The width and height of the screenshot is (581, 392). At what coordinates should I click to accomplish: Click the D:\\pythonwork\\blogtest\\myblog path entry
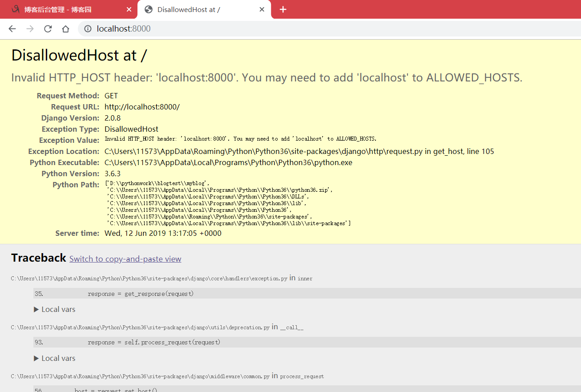157,183
